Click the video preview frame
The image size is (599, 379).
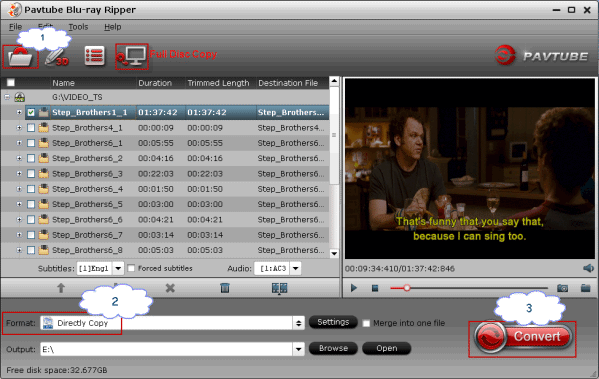point(469,168)
